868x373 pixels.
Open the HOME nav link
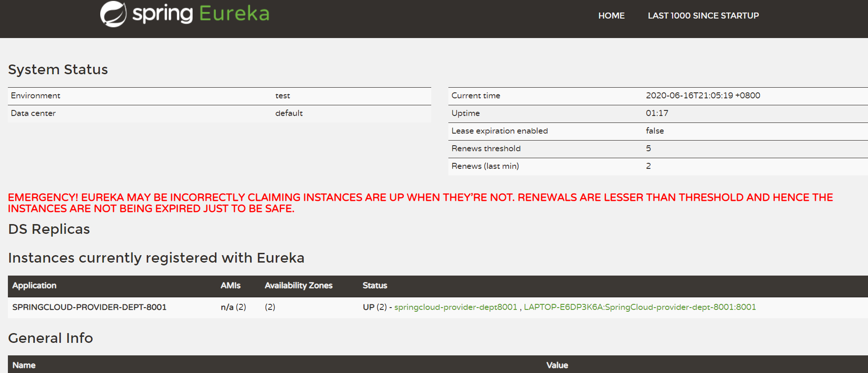[x=611, y=16]
